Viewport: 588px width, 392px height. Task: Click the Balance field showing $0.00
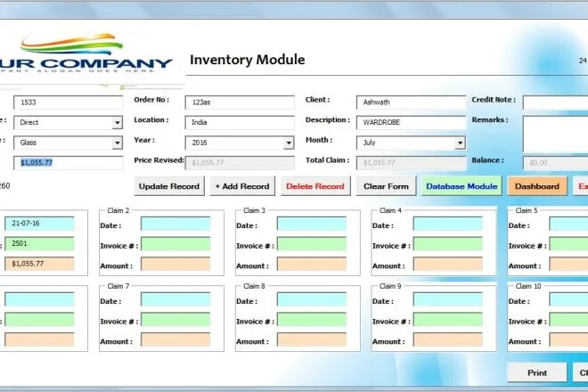click(555, 163)
